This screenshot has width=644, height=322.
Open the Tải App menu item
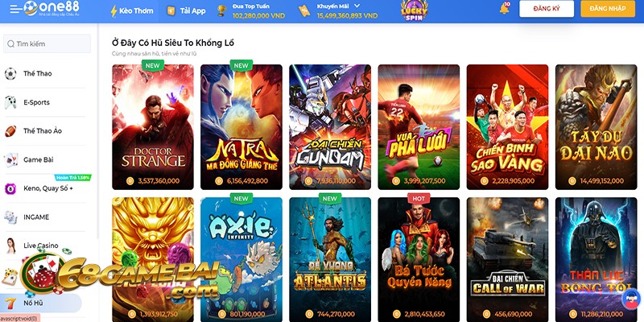click(x=186, y=11)
